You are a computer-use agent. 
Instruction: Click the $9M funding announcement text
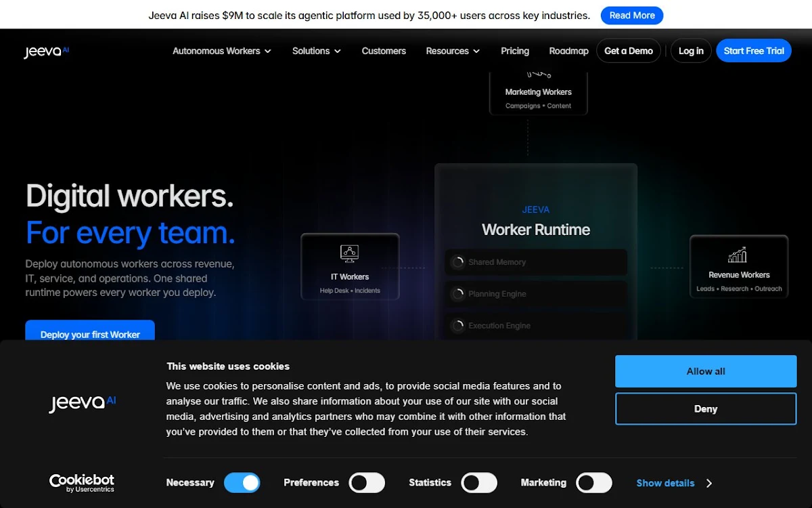pos(369,16)
